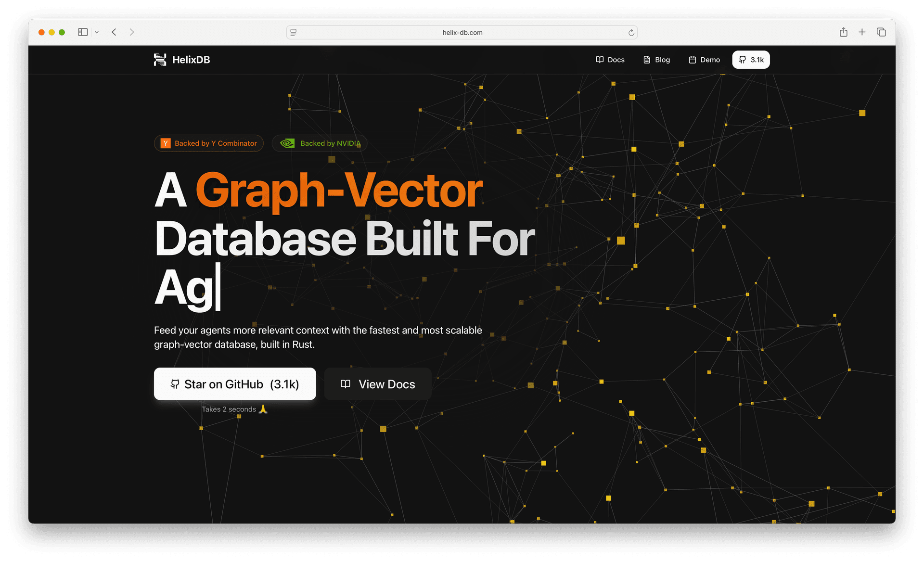
Task: Open the Docs nav link
Action: pos(610,60)
